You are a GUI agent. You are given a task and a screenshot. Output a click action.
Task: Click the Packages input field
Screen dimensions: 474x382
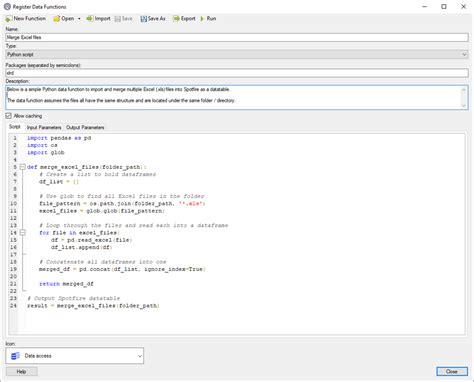(x=237, y=73)
